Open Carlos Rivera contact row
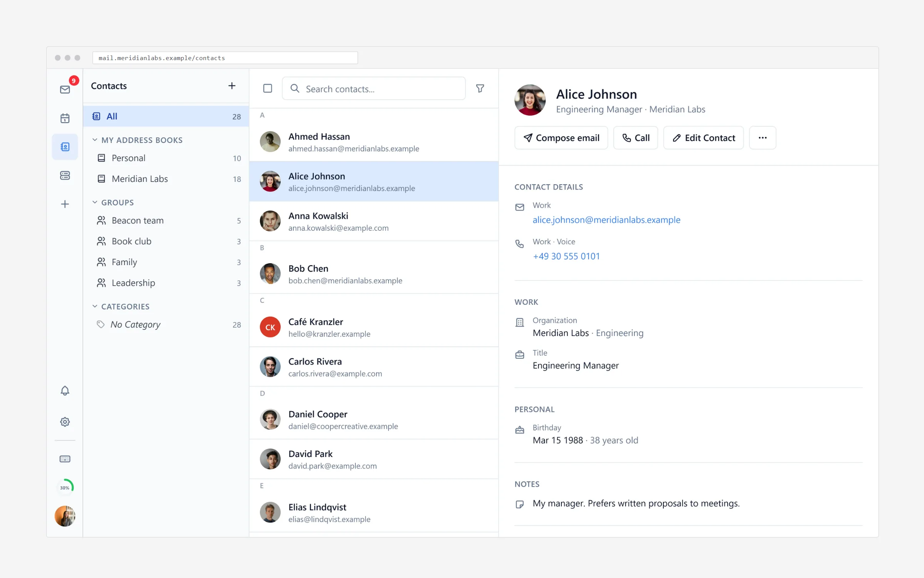Image resolution: width=924 pixels, height=578 pixels. (x=374, y=367)
